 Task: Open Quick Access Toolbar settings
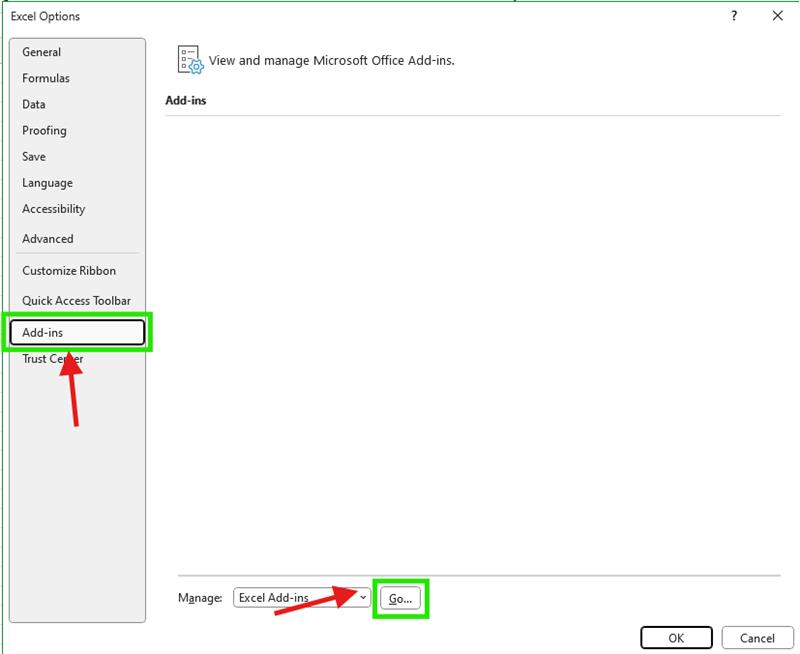pos(77,300)
